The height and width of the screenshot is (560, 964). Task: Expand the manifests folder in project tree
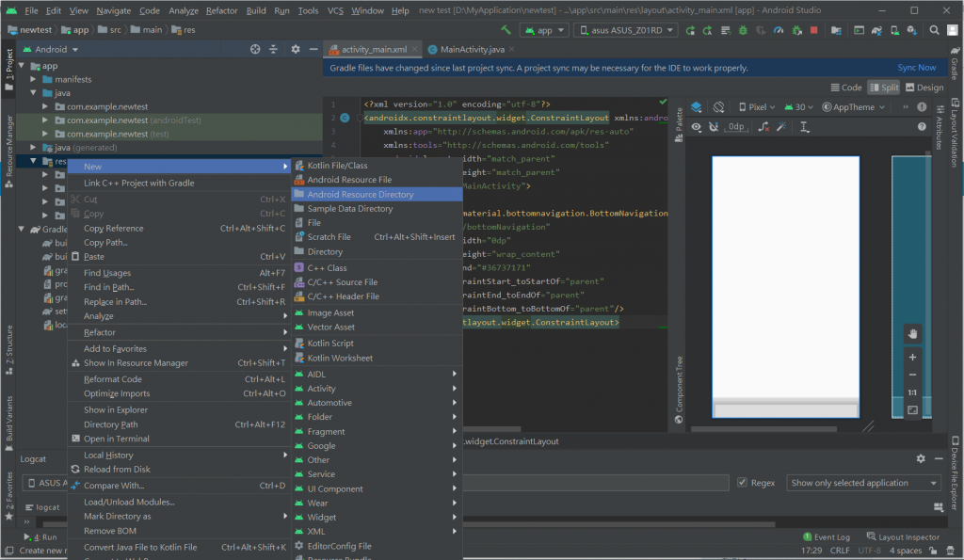point(34,80)
